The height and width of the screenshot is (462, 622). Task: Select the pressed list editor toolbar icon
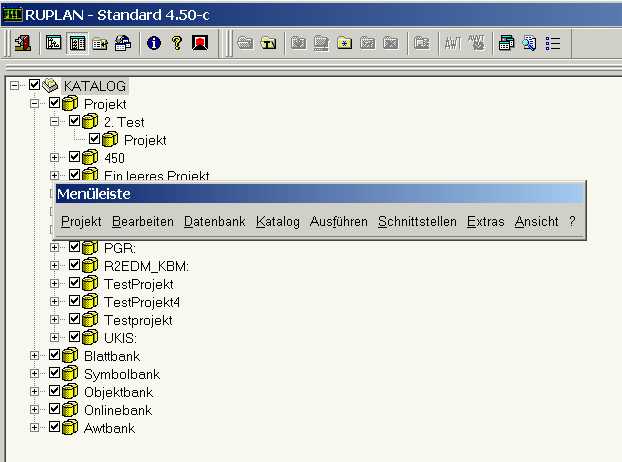click(77, 43)
